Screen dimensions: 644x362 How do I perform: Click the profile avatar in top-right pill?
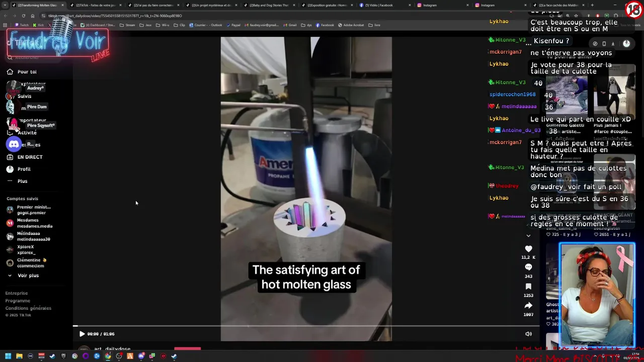(x=626, y=44)
